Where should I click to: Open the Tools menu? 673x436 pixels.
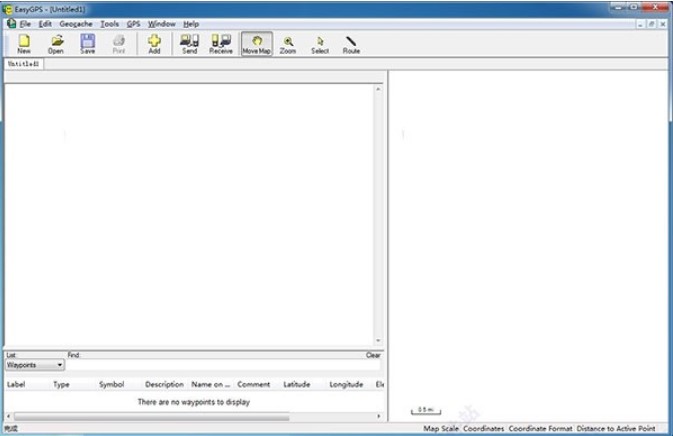click(x=109, y=24)
